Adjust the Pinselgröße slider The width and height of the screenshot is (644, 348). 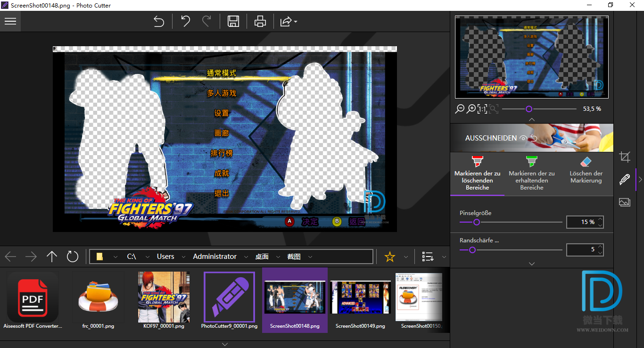[x=476, y=222]
